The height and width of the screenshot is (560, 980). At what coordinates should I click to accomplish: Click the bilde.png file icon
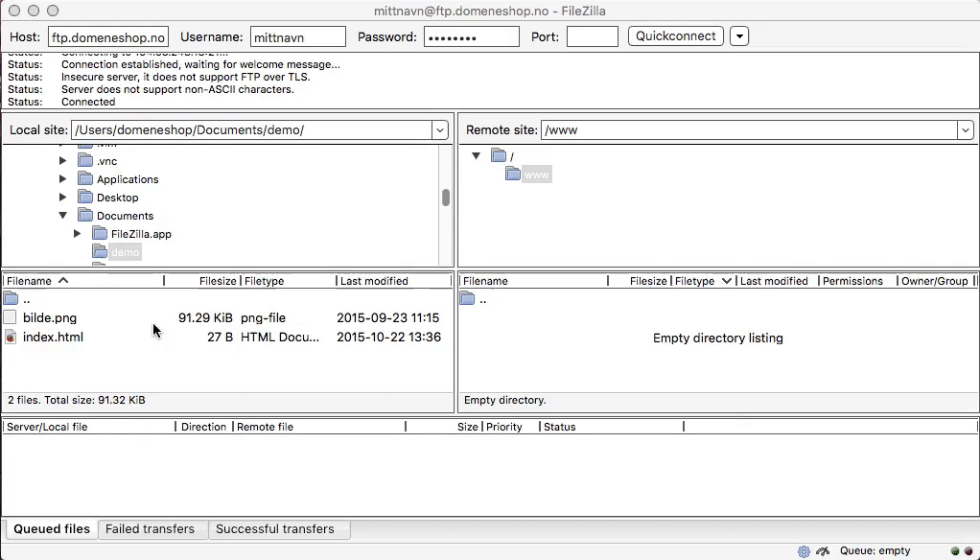click(10, 317)
